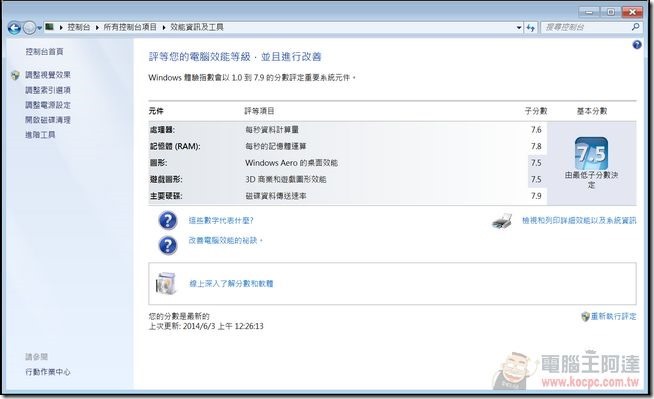This screenshot has width=654, height=399.
Task: Open 調整視覺效果 link
Action: click(x=48, y=75)
